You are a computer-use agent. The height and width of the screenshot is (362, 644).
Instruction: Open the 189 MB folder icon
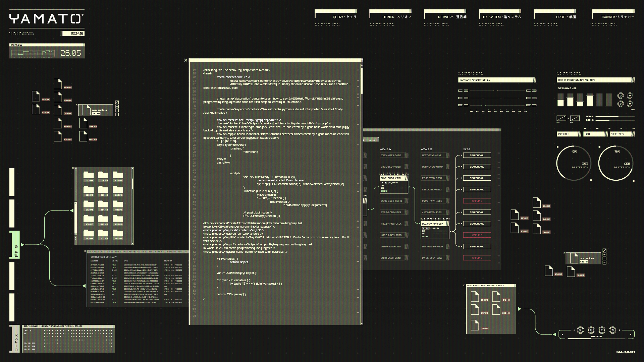(x=89, y=189)
